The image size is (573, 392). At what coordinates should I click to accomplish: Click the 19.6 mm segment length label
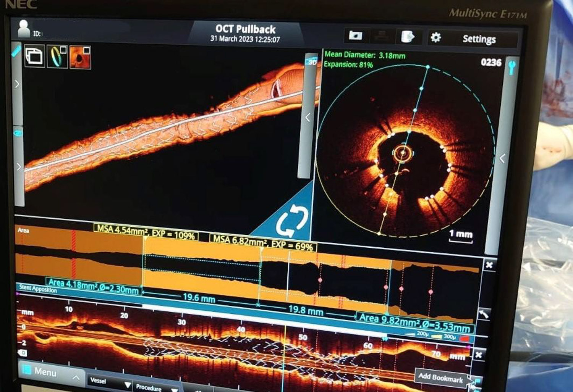click(199, 297)
